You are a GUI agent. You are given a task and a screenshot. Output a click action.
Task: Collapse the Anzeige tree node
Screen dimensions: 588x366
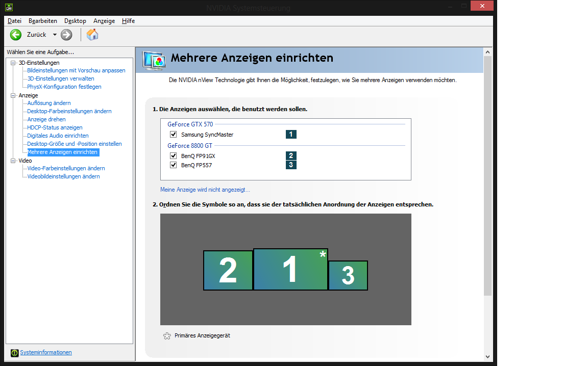[x=13, y=95]
